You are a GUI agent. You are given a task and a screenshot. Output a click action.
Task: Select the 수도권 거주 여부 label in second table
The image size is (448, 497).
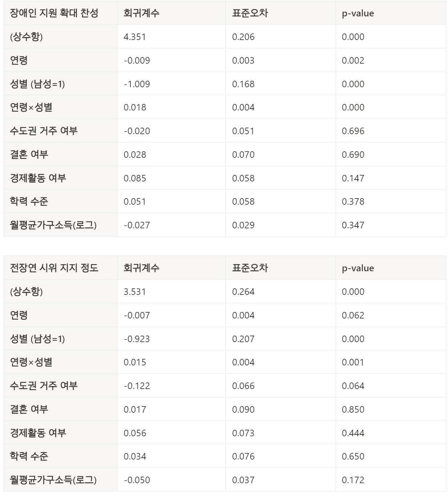point(60,386)
